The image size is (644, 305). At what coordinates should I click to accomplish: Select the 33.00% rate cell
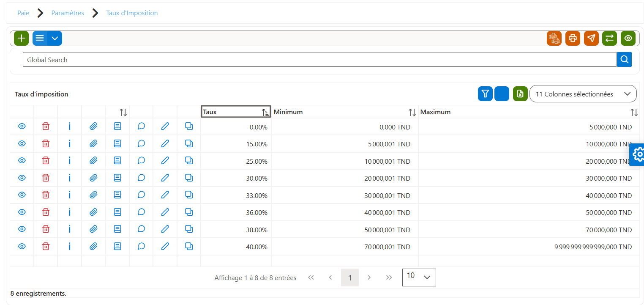click(x=236, y=195)
